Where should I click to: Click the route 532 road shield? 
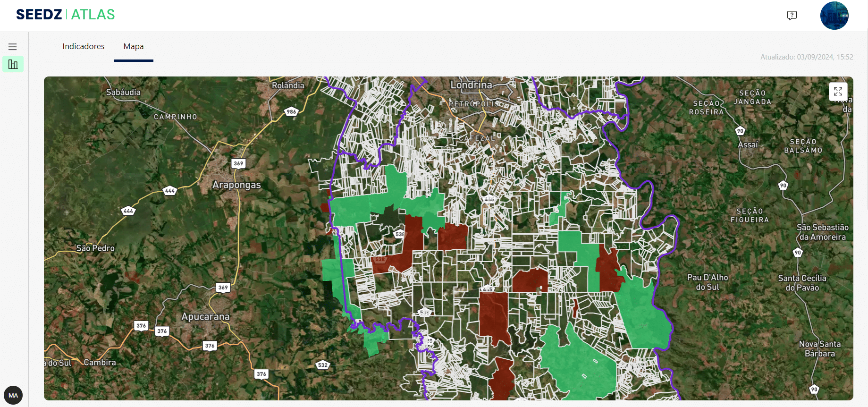tap(323, 365)
